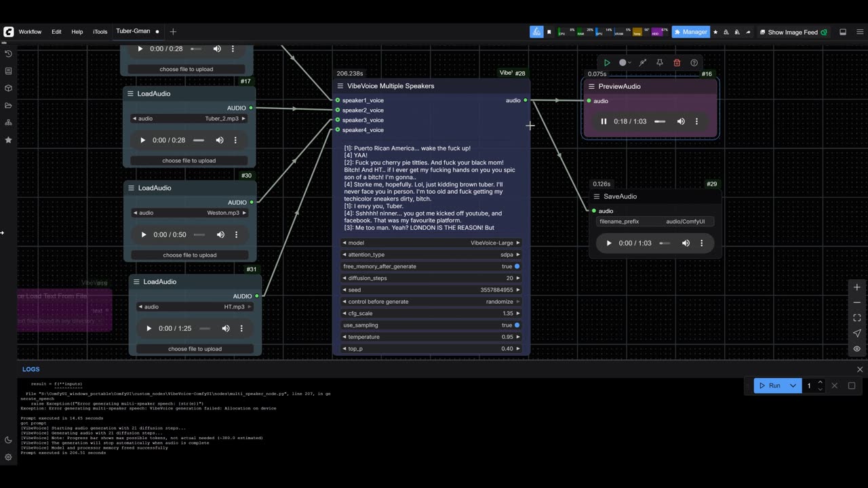Pin the selected PreviewAudio node
Screen dimensions: 868x488
pos(659,62)
